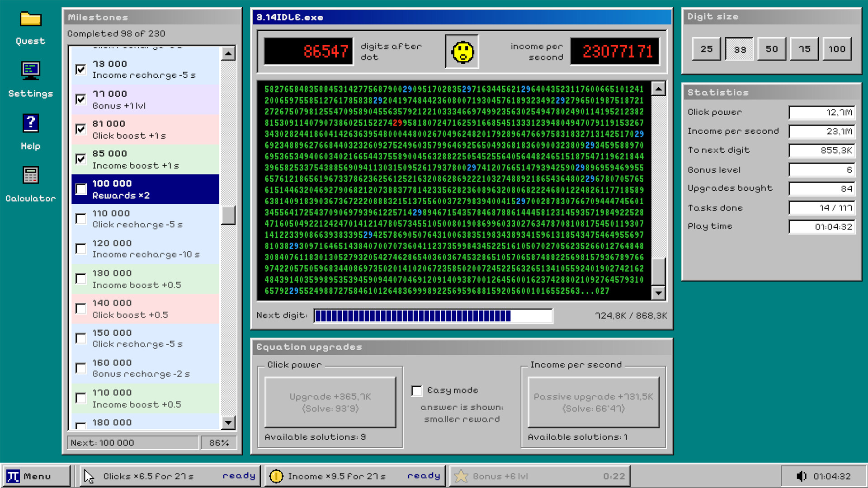Open the Settings monitor icon
Viewport: 868px width, 488px height.
click(31, 71)
